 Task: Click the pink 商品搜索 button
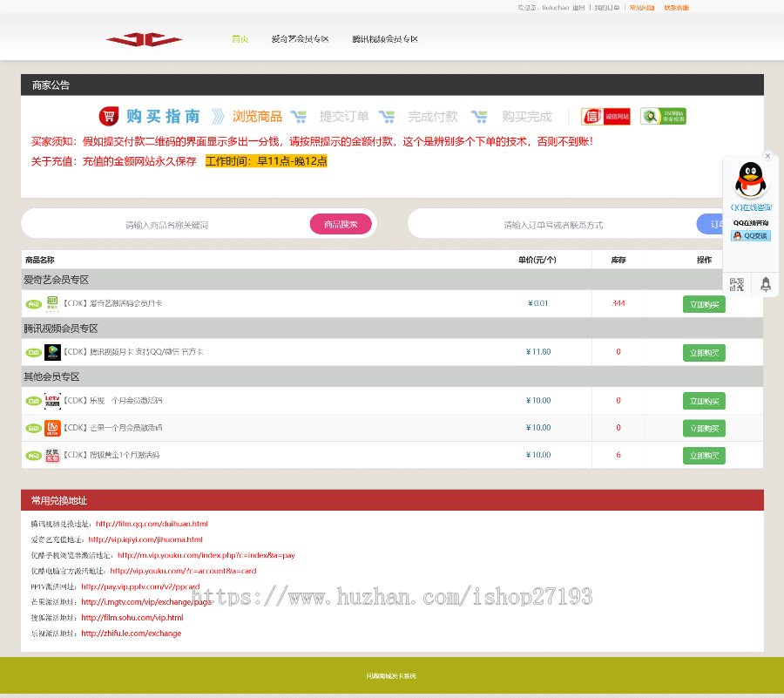pyautogui.click(x=341, y=225)
